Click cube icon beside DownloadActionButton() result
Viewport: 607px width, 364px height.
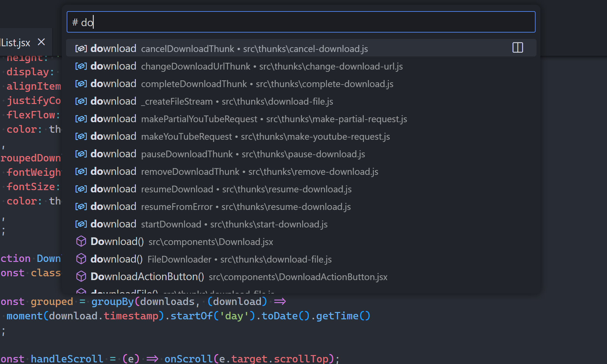[81, 277]
